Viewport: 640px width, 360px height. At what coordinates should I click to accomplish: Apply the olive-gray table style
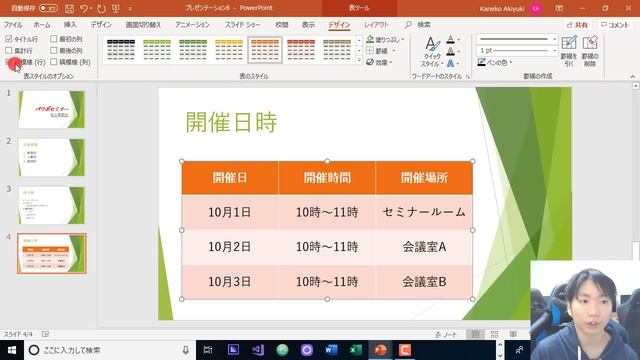point(337,50)
